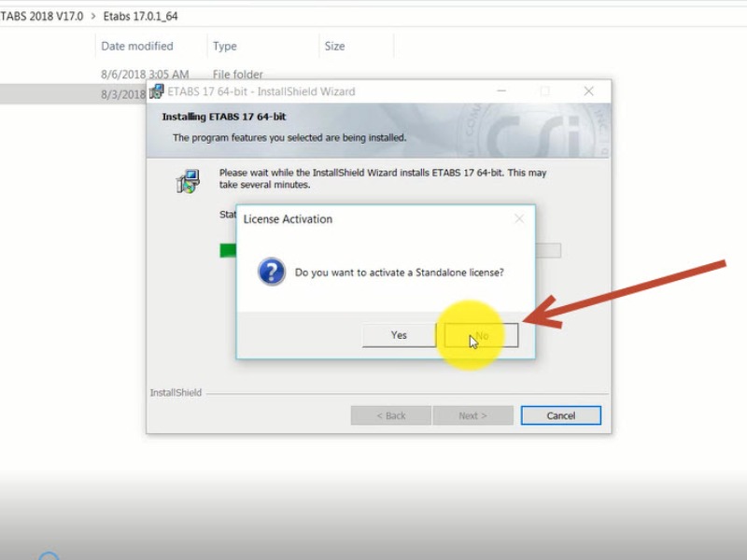Viewport: 747px width, 560px height.
Task: Close the License Activation dialog with X
Action: pos(519,219)
